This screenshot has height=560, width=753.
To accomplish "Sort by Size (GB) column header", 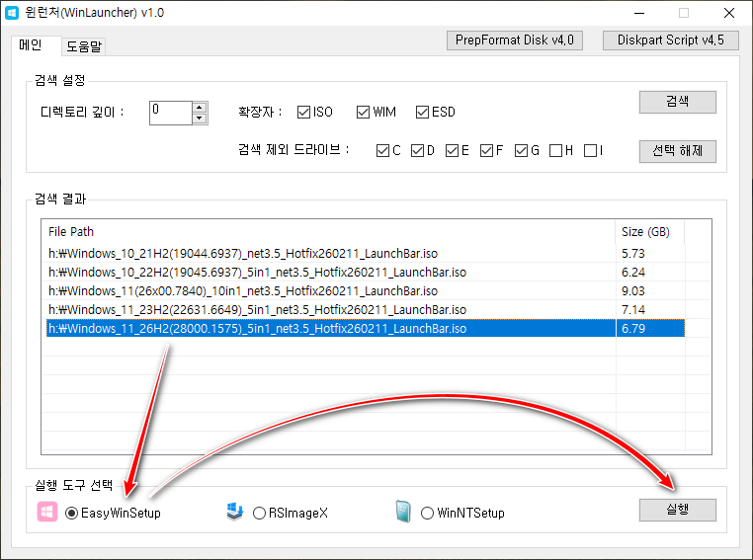I will [x=650, y=232].
